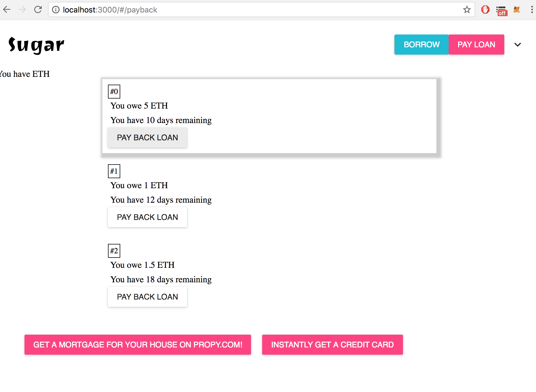The image size is (536, 392).
Task: Reload the page with refresh icon
Action: click(38, 10)
